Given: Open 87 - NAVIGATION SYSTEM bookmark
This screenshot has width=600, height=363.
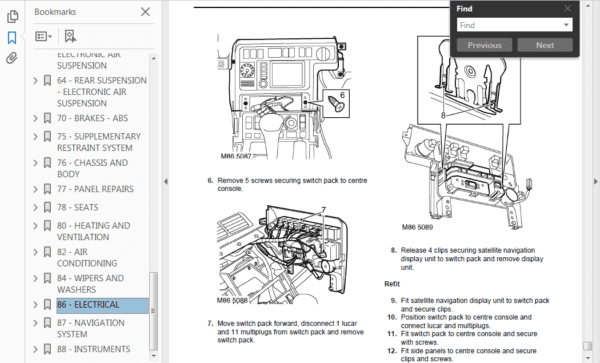Looking at the screenshot, I should point(91,329).
